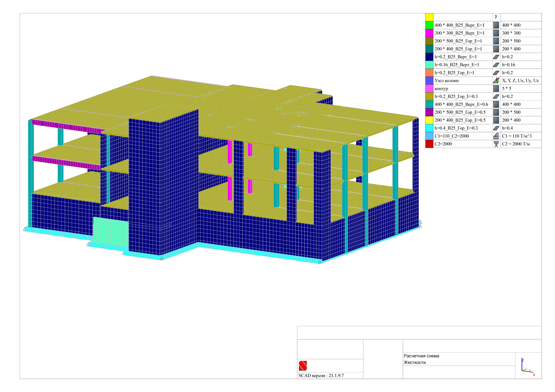The width and height of the screenshot is (555, 392).
Task: Pick turquoise swatch for 400 * 400_B25_Верт_E=0.6
Action: click(x=429, y=104)
